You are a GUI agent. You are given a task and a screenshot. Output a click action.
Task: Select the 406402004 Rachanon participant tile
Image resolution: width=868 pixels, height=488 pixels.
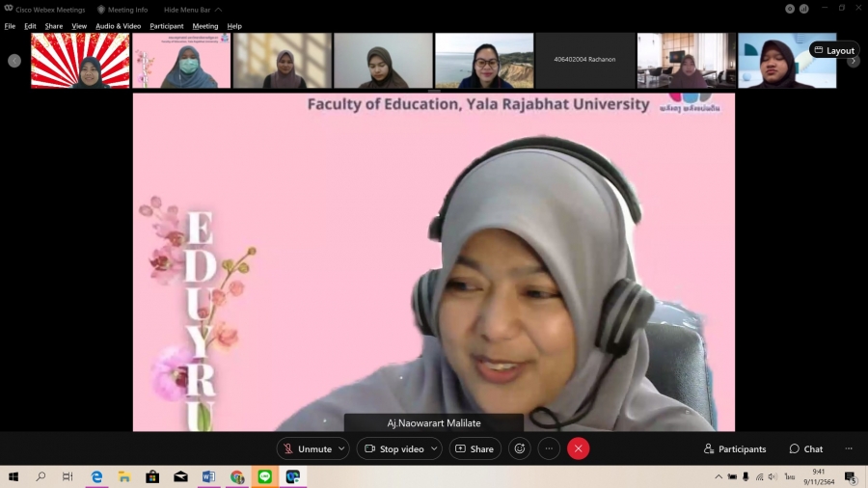tap(584, 60)
